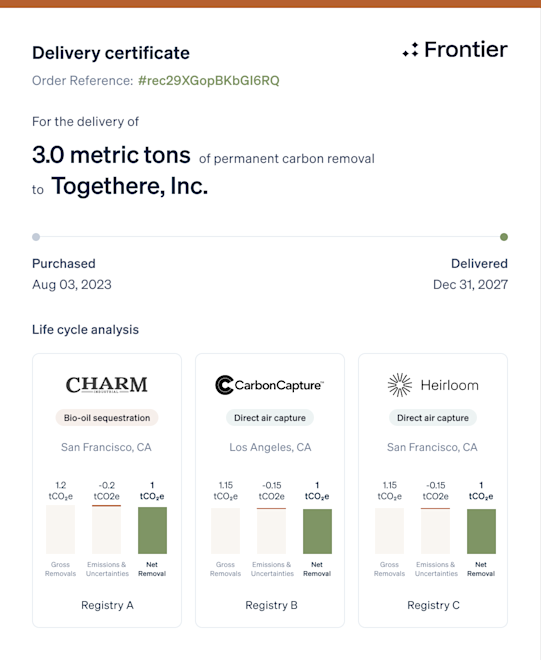Screen dimensions: 541x660
Task: Click Heirloom's Direct air capture tag
Action: [433, 418]
